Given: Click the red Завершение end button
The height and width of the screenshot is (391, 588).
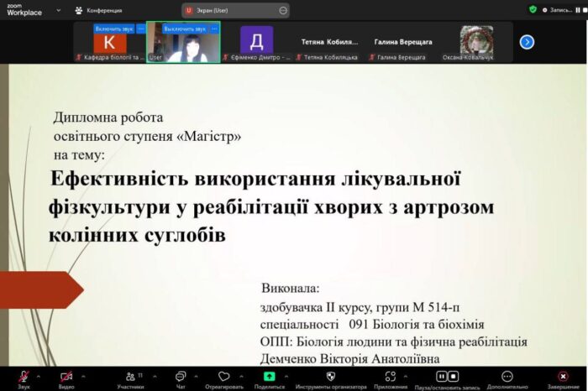Looking at the screenshot, I should click(x=562, y=377).
